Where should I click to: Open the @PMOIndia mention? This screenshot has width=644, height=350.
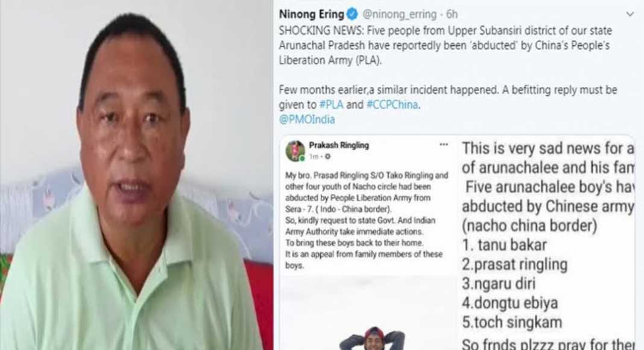(x=307, y=119)
